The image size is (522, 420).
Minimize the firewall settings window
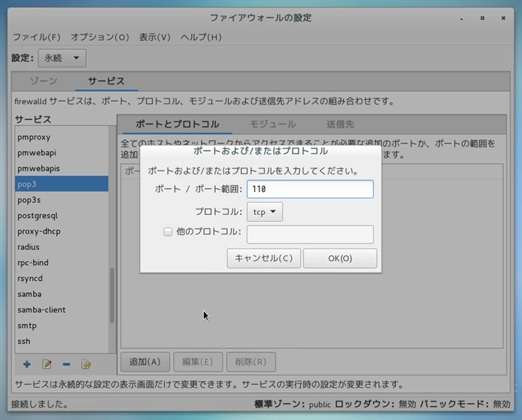pyautogui.click(x=461, y=18)
